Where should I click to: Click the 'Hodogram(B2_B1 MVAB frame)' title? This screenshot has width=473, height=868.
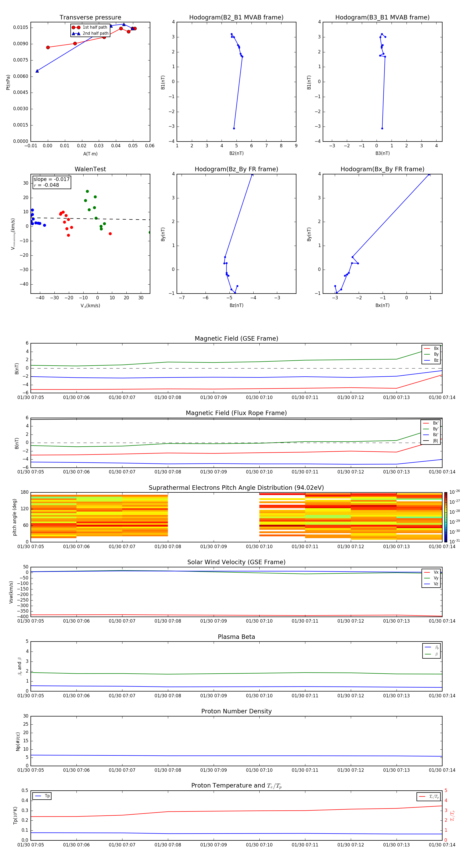[236, 18]
